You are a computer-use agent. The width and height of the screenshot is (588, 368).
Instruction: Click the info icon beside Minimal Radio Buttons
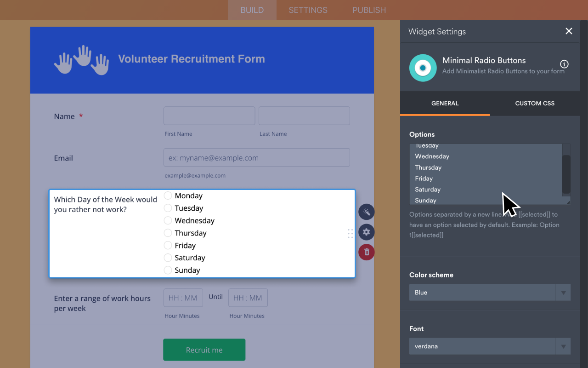(564, 64)
